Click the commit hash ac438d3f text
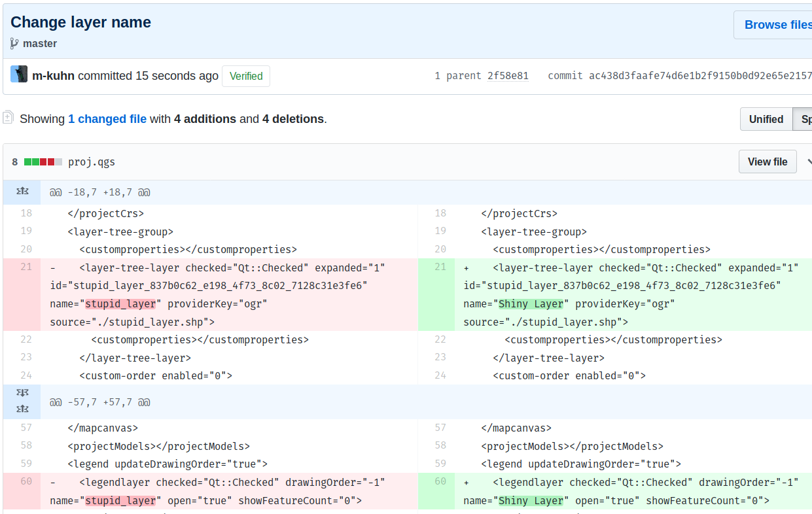Screen dimensions: 812x514 click(x=700, y=76)
